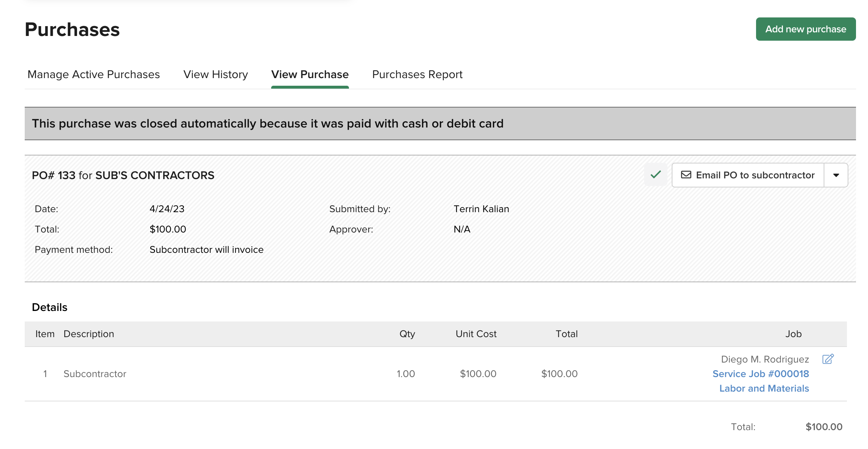Click the Qty column header
868x449 pixels.
(x=407, y=334)
